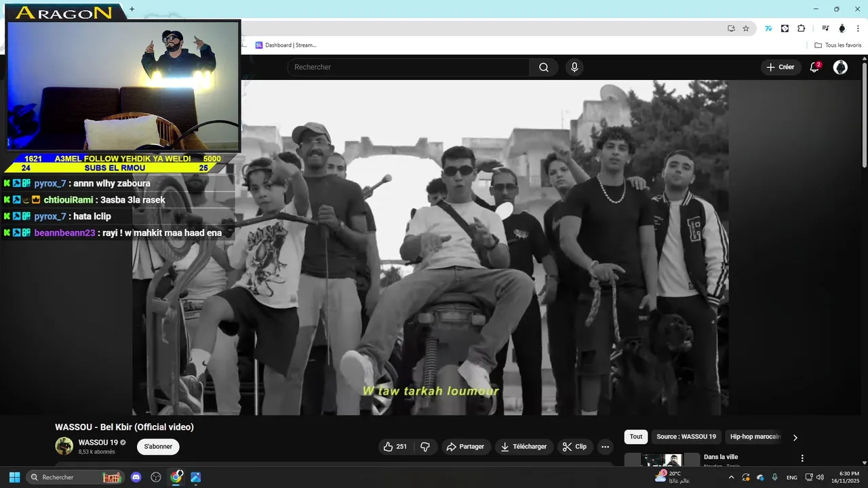Focus the Rechercher search field on YouTube

coord(408,67)
